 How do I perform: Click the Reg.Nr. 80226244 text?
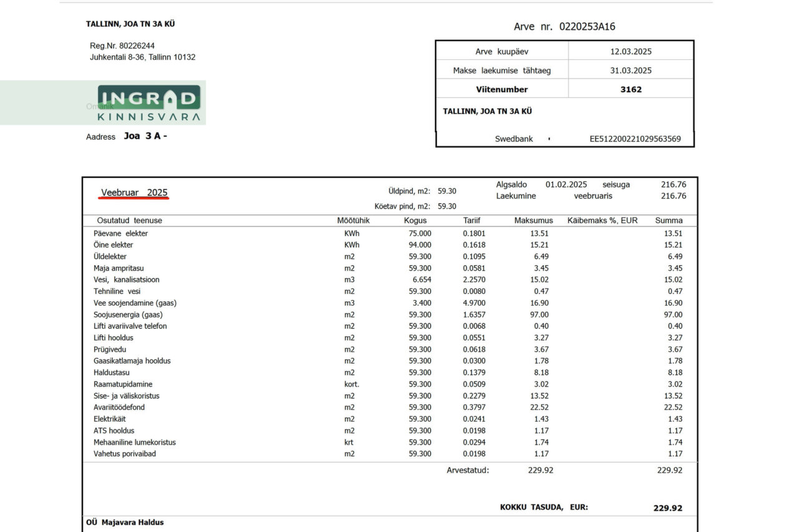(x=122, y=46)
